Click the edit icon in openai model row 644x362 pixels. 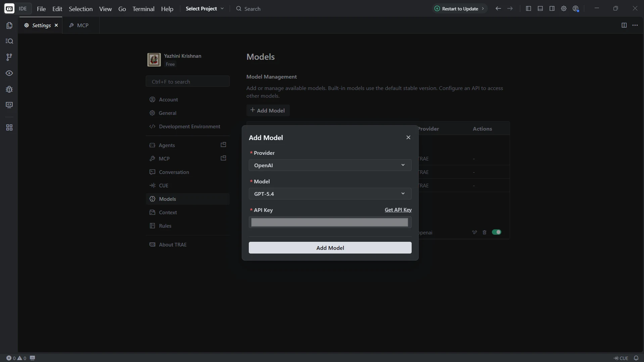coord(474,232)
